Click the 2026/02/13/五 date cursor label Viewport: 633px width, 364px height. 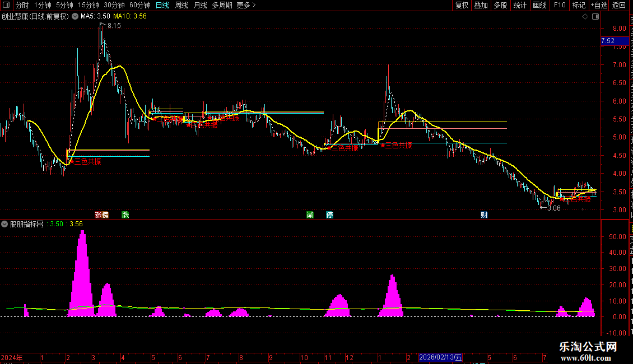[440, 357]
